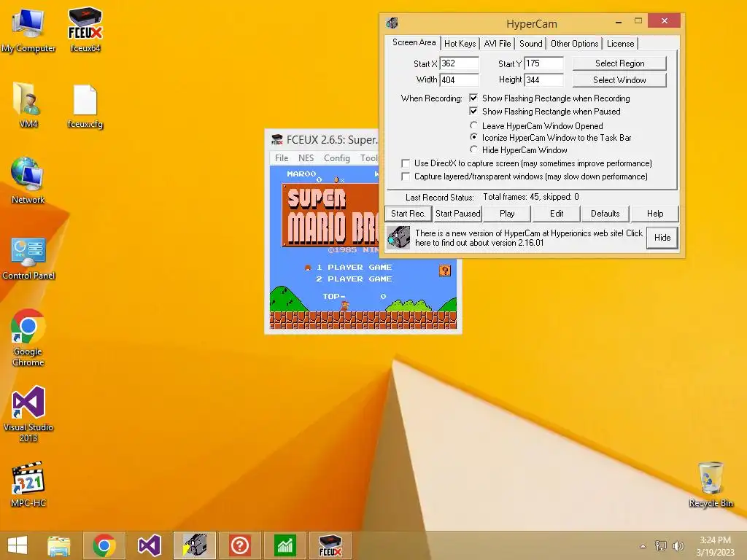Open the FCEUX Config menu
Viewport: 747px width, 560px height.
(x=337, y=158)
